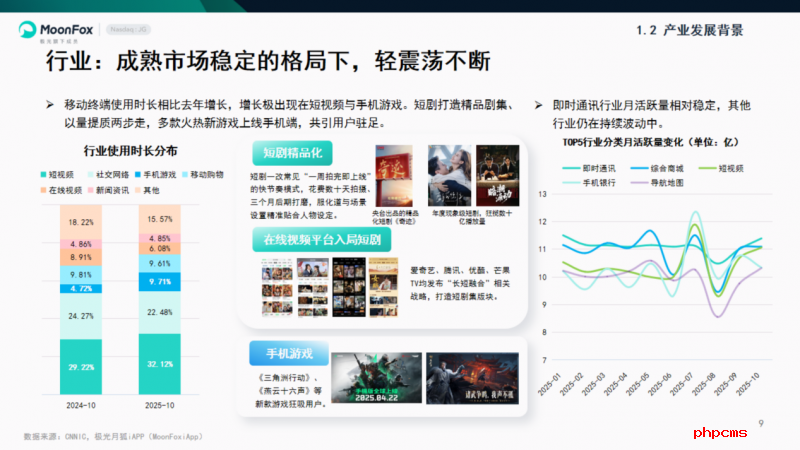This screenshot has width=800, height=450.
Task: Click the 在线视频 orange legend marker
Action: coord(44,188)
